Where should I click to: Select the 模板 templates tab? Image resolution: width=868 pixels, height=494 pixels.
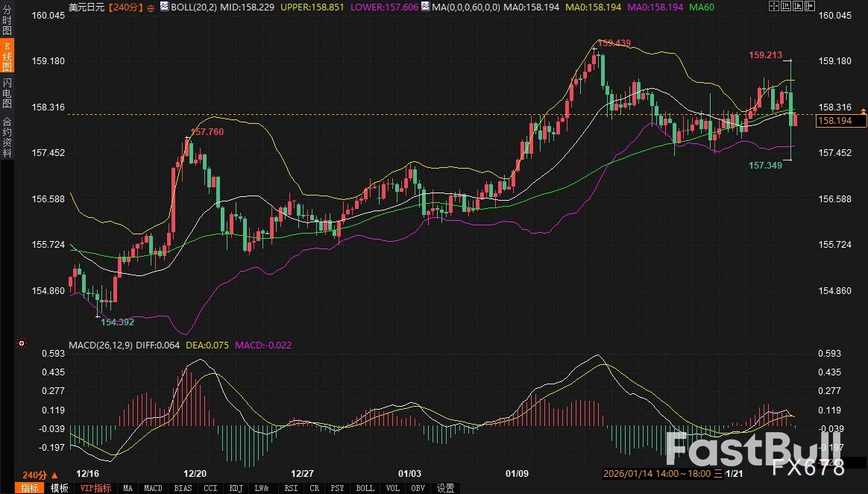coord(59,488)
